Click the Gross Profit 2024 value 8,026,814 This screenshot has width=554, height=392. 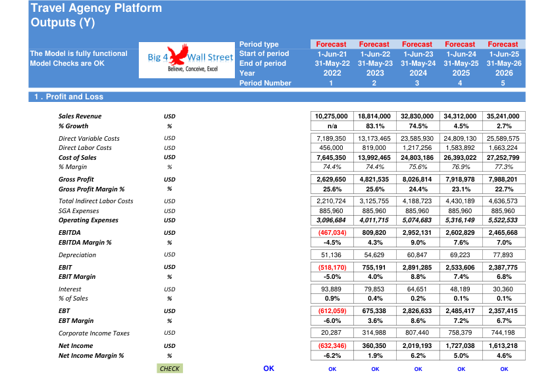[418, 180]
